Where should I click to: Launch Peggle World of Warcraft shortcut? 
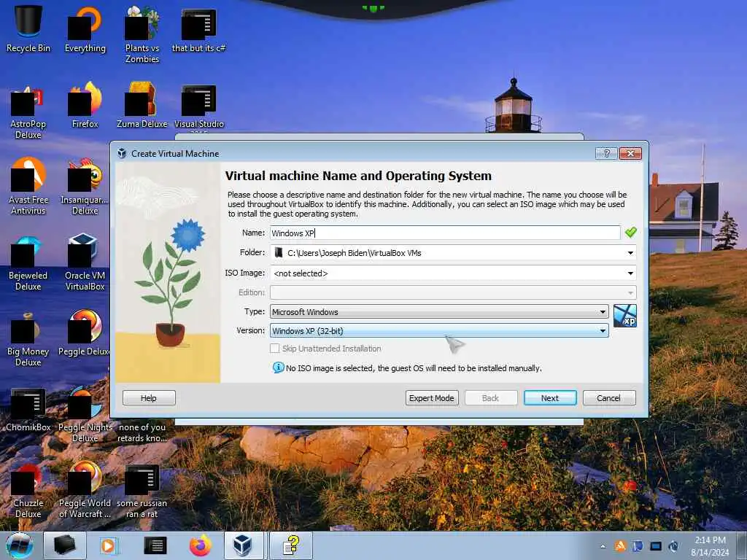pyautogui.click(x=85, y=491)
